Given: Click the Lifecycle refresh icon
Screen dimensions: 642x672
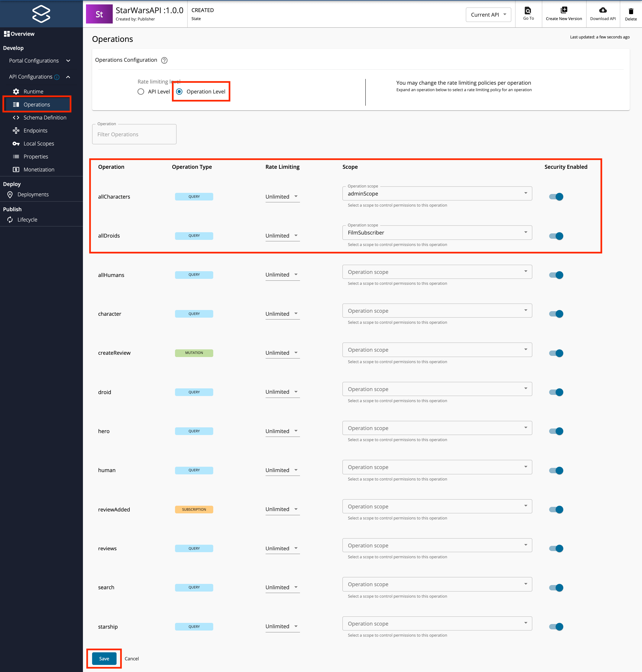Looking at the screenshot, I should click(10, 219).
